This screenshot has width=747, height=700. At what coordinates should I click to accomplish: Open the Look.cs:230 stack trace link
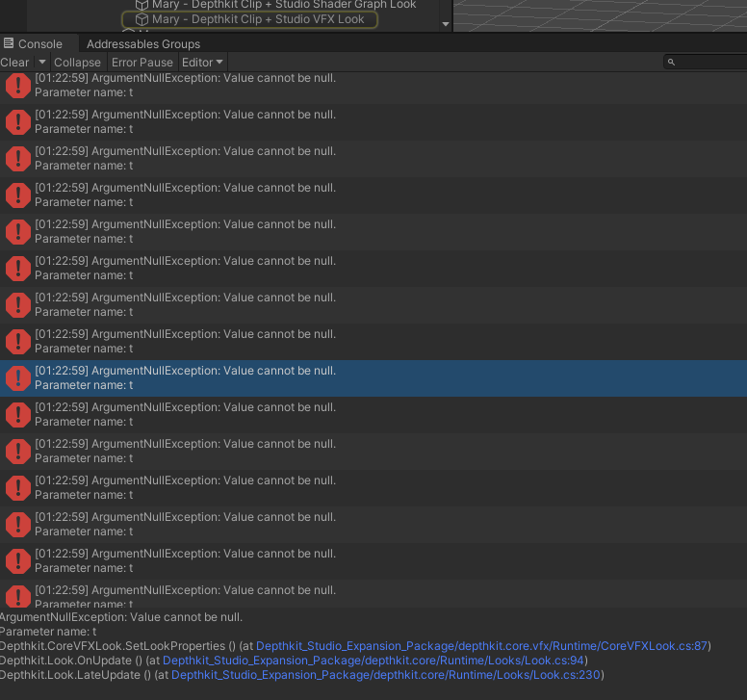tap(387, 675)
